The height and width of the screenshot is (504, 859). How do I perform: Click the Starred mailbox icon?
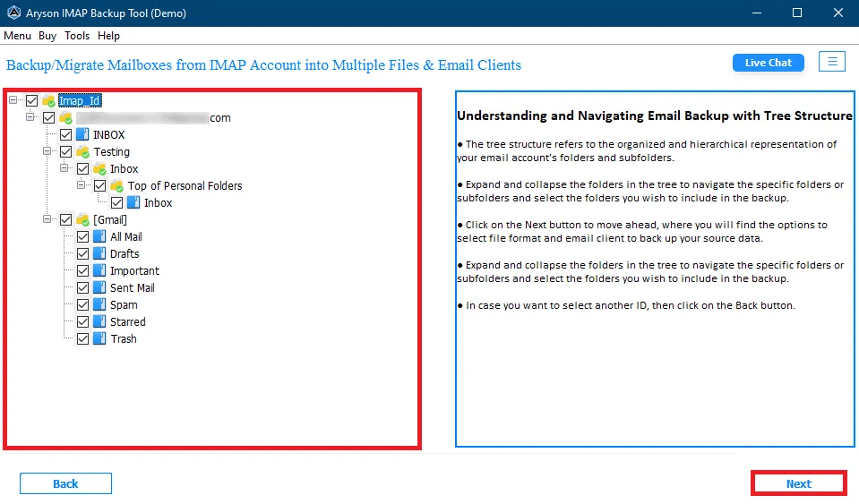pos(99,321)
